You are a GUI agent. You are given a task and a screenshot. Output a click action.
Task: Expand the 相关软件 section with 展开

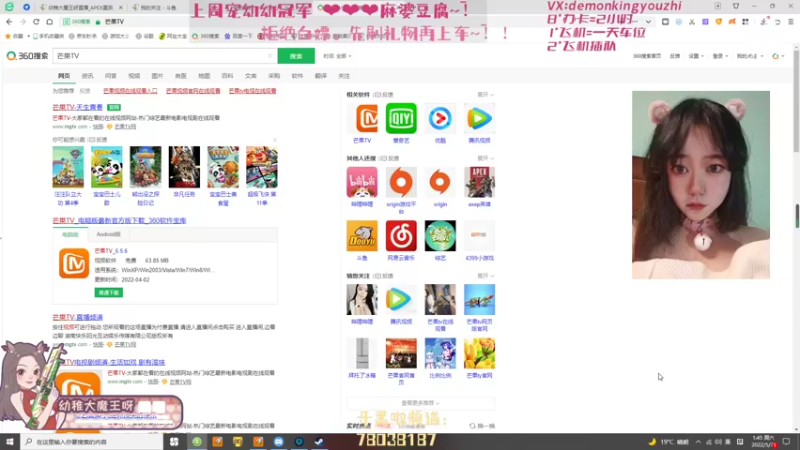point(485,95)
